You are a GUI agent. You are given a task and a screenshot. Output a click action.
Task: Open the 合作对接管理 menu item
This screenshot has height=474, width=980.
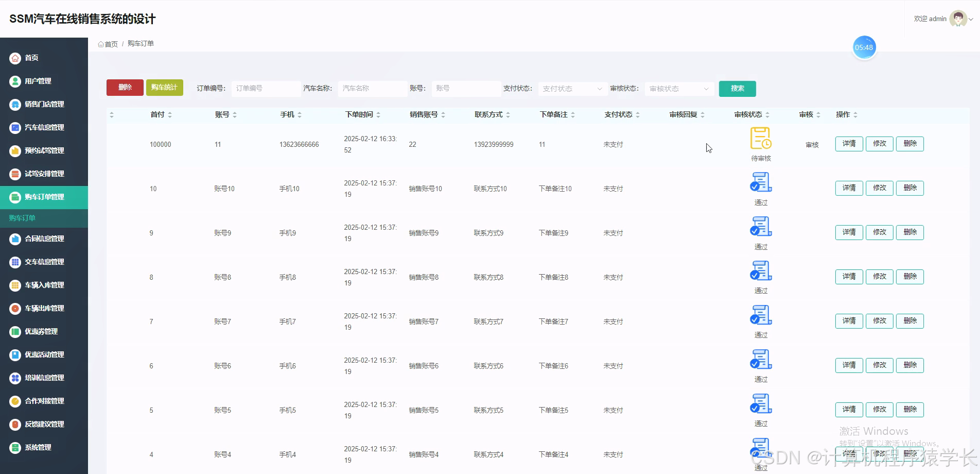[x=44, y=401]
